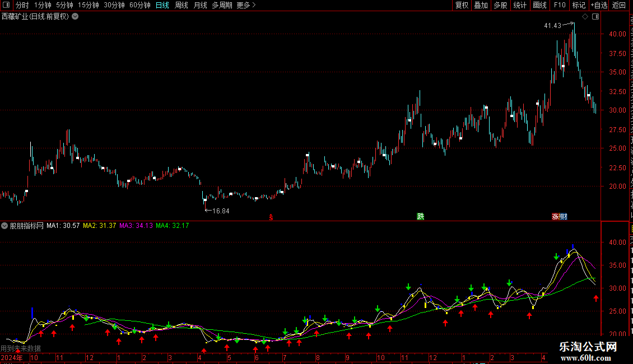Switch to 月线 monthly chart

[x=200, y=5]
